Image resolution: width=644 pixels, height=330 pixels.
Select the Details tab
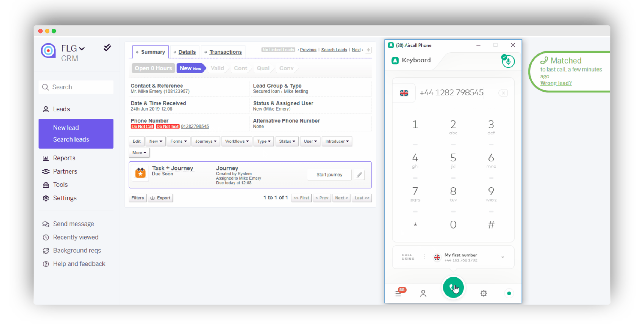pyautogui.click(x=187, y=51)
